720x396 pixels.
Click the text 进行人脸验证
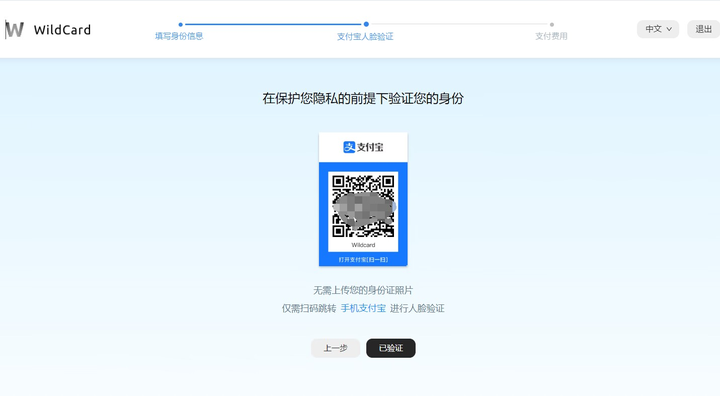[x=417, y=308]
